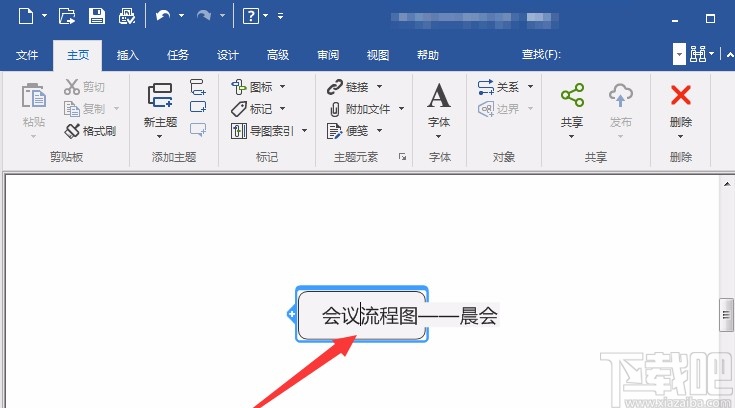Add a tag via 标记

pos(252,109)
